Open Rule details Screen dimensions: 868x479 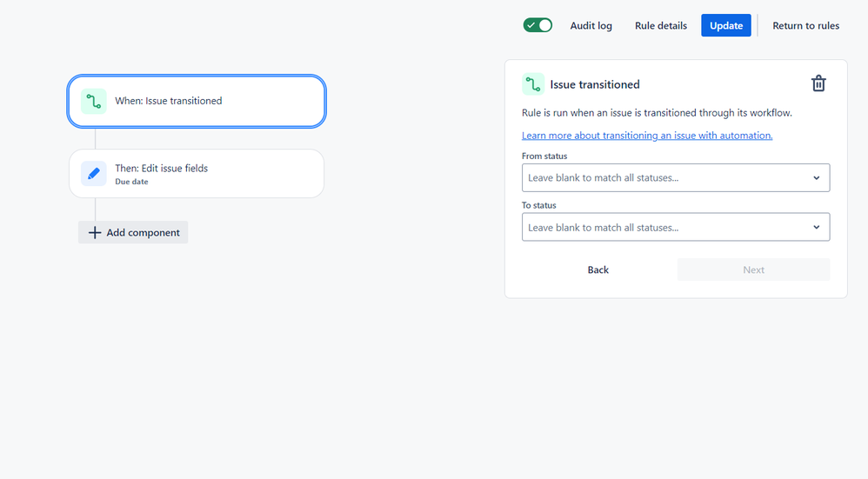(660, 26)
